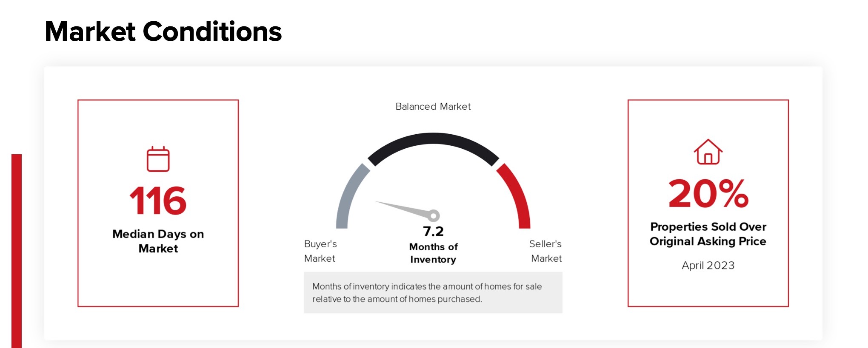The image size is (868, 348).
Task: Click the red house icon
Action: coord(708,152)
